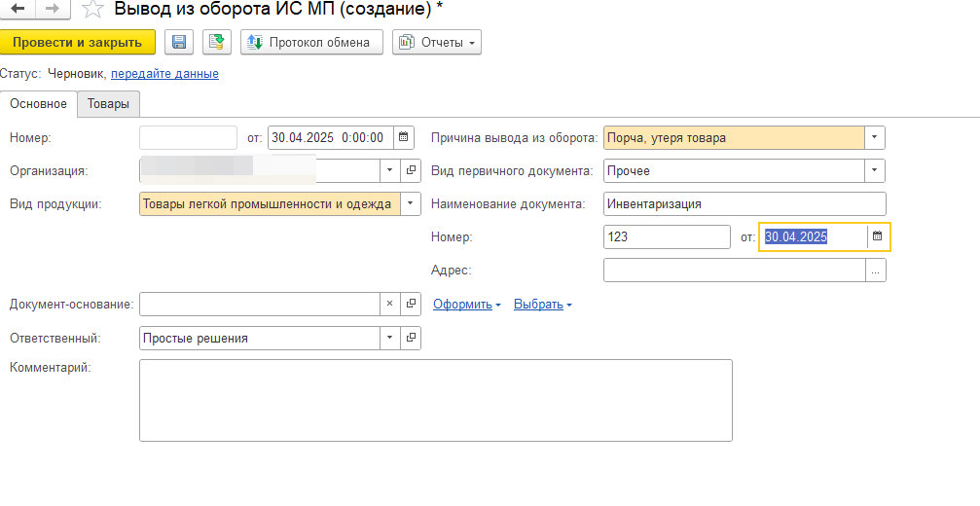
Task: Click into the Комментарий text area
Action: pos(435,400)
